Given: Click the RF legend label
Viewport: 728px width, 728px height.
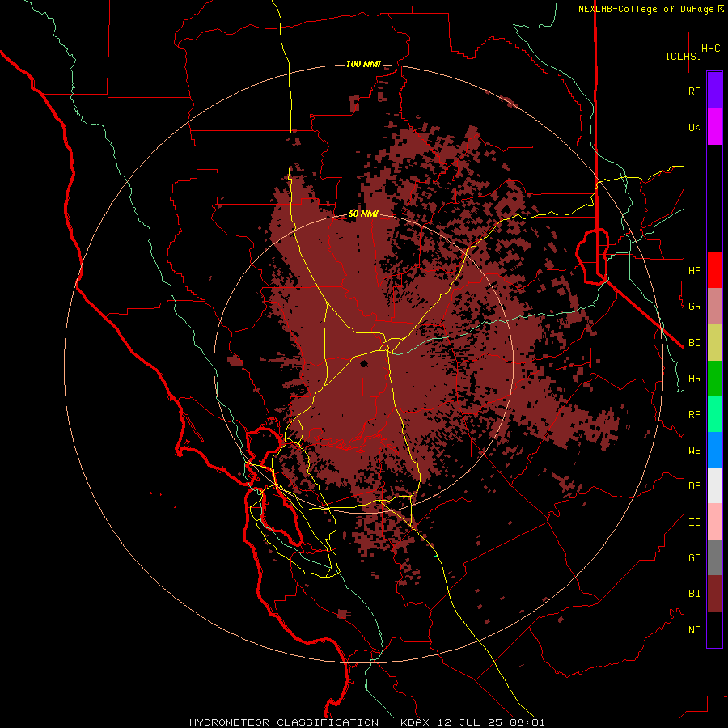Looking at the screenshot, I should click(694, 91).
